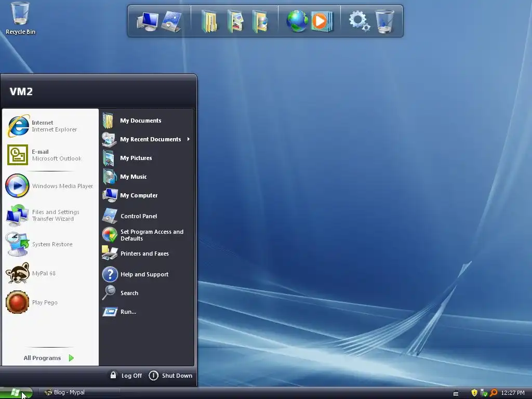Launch MyPal 68 browser
Screen dimensions: 532x399
[x=50, y=273]
